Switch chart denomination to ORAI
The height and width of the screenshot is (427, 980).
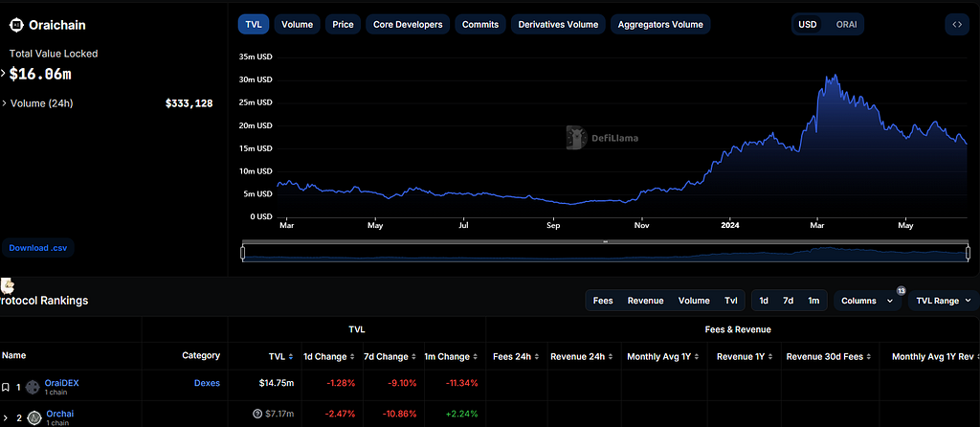pos(846,24)
